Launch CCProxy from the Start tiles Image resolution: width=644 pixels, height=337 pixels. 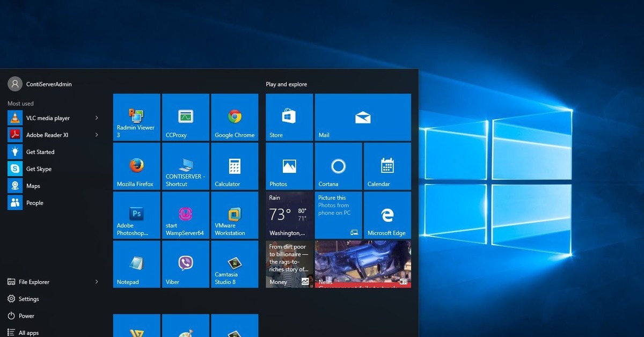point(185,118)
